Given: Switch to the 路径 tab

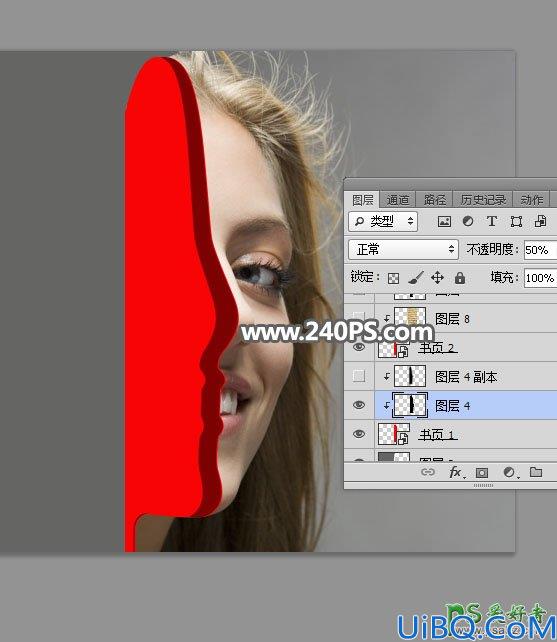Looking at the screenshot, I should coord(434,200).
